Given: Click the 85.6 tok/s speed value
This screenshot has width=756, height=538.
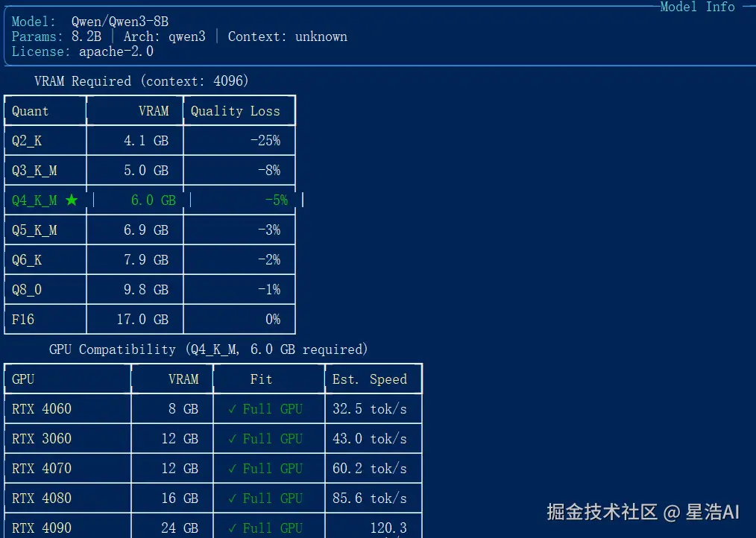Looking at the screenshot, I should 369,499.
